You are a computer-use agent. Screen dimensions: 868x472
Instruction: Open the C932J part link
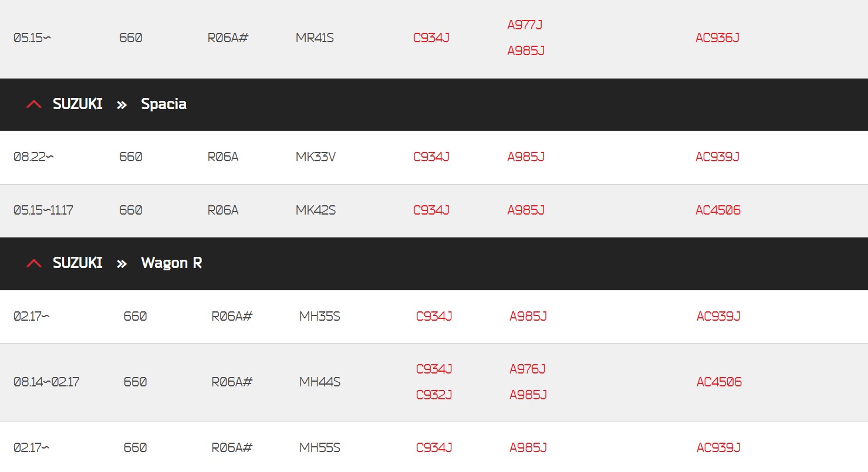(434, 395)
